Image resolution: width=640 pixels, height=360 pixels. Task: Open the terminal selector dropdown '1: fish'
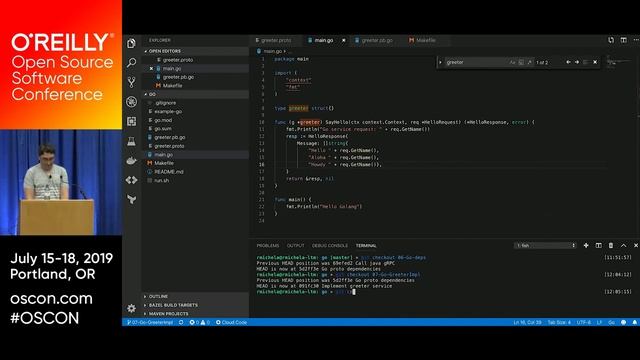coord(546,245)
